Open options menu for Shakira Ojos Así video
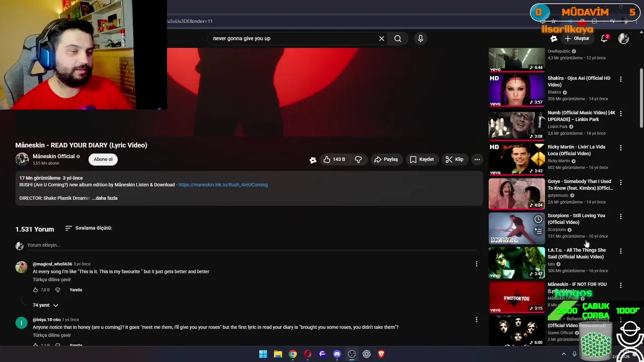 coord(620,79)
